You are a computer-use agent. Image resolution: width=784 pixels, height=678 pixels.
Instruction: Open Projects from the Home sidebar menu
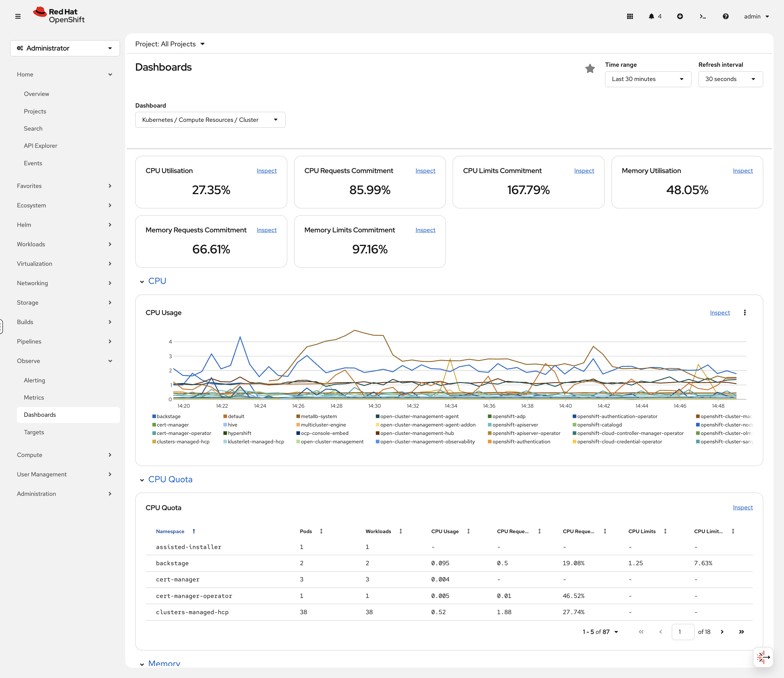(35, 111)
